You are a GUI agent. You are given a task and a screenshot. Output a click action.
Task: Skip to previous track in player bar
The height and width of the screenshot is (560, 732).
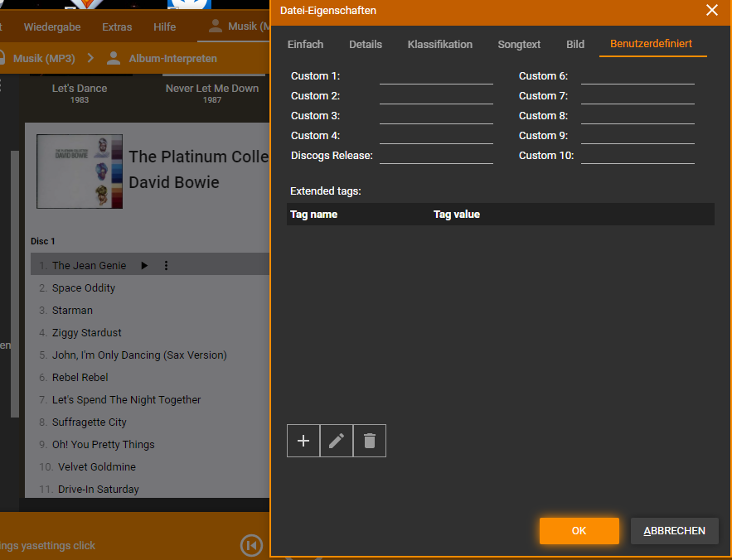click(252, 545)
